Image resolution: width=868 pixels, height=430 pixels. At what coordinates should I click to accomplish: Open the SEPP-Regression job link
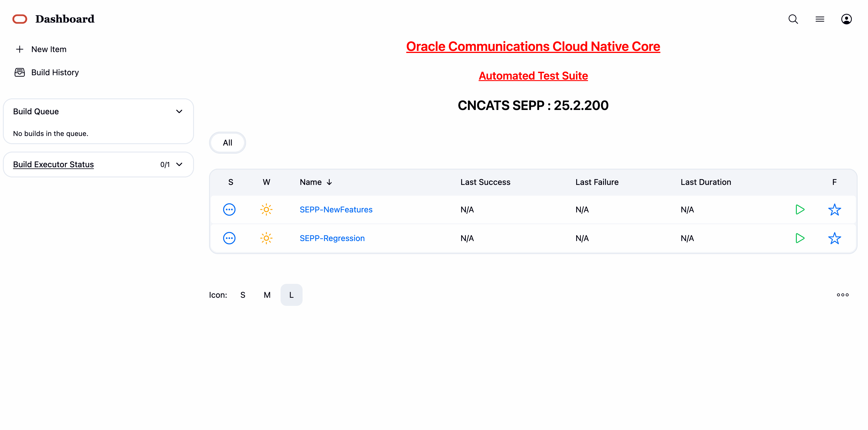tap(332, 238)
